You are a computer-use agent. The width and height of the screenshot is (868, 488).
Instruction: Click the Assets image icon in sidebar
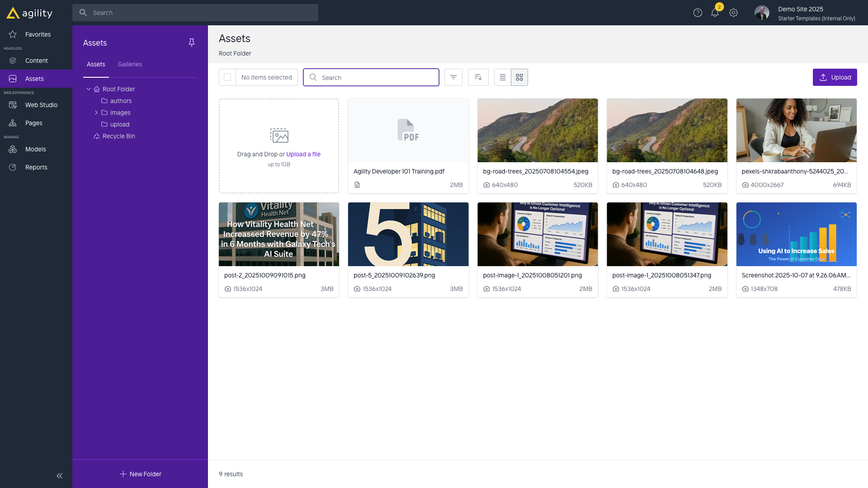[13, 79]
